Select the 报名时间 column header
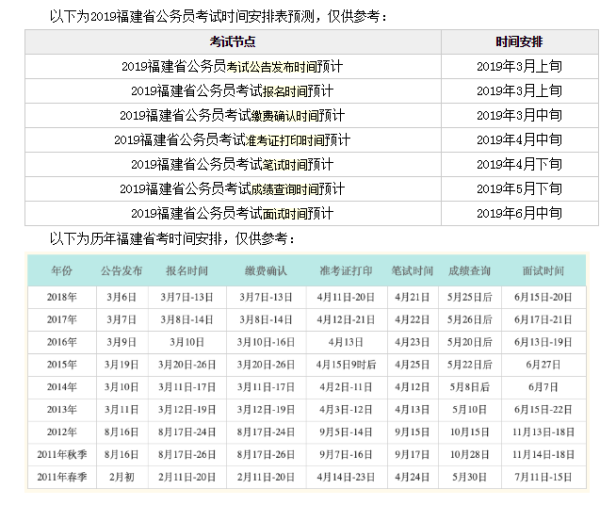The width and height of the screenshot is (600, 505). pos(187,271)
